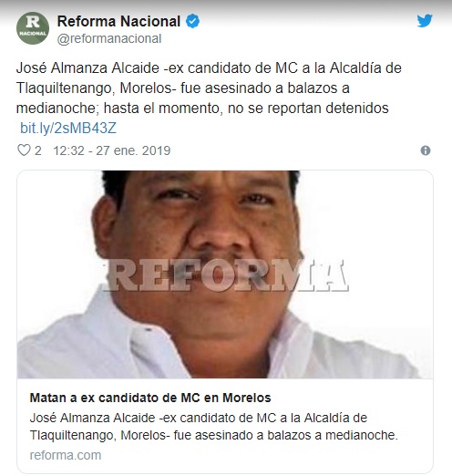Click the card description about Tlaquiltenango
Screen dimensions: 452x476
tap(214, 427)
